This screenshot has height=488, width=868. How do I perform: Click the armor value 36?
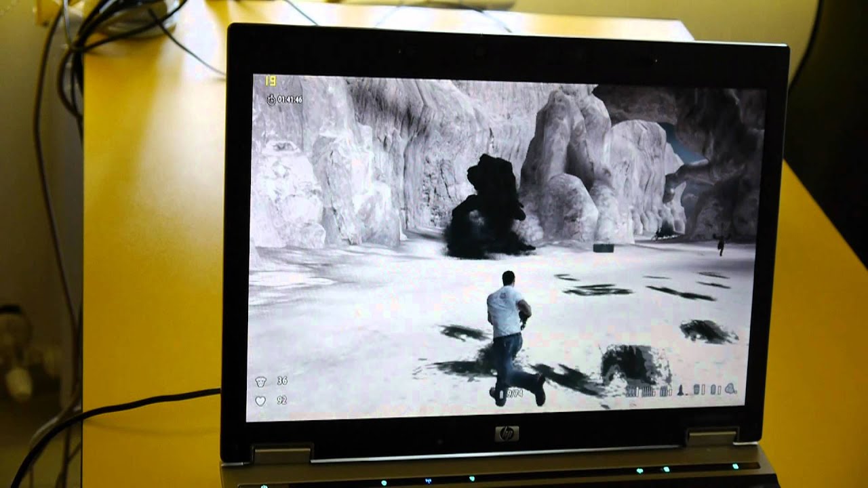point(281,381)
